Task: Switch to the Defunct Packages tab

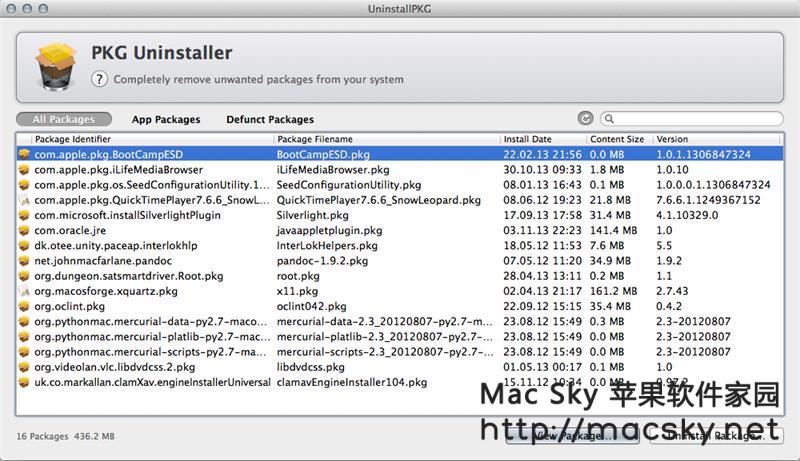Action: pyautogui.click(x=270, y=119)
